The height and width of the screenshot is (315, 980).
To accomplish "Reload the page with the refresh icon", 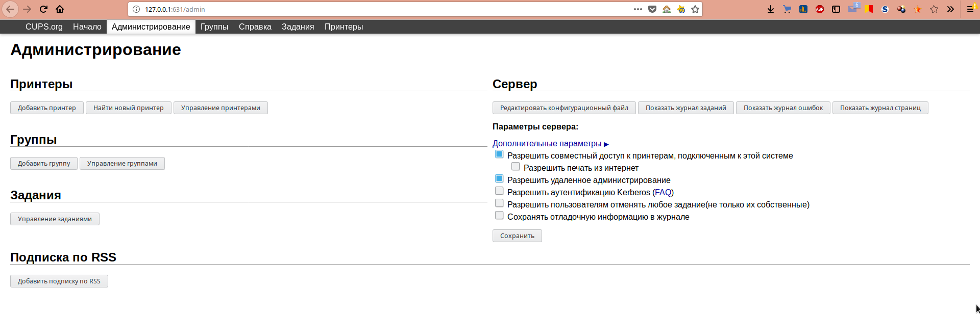I will click(x=43, y=9).
